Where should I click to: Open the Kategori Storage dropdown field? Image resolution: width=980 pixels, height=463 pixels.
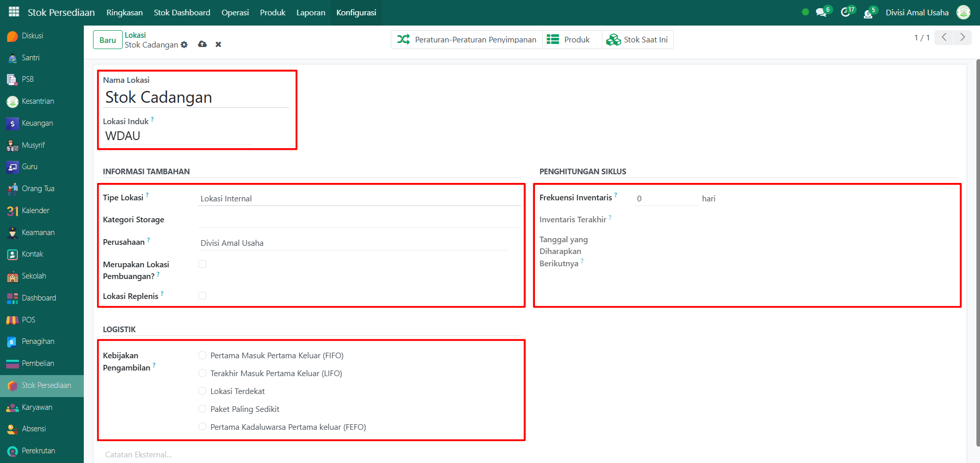point(359,220)
